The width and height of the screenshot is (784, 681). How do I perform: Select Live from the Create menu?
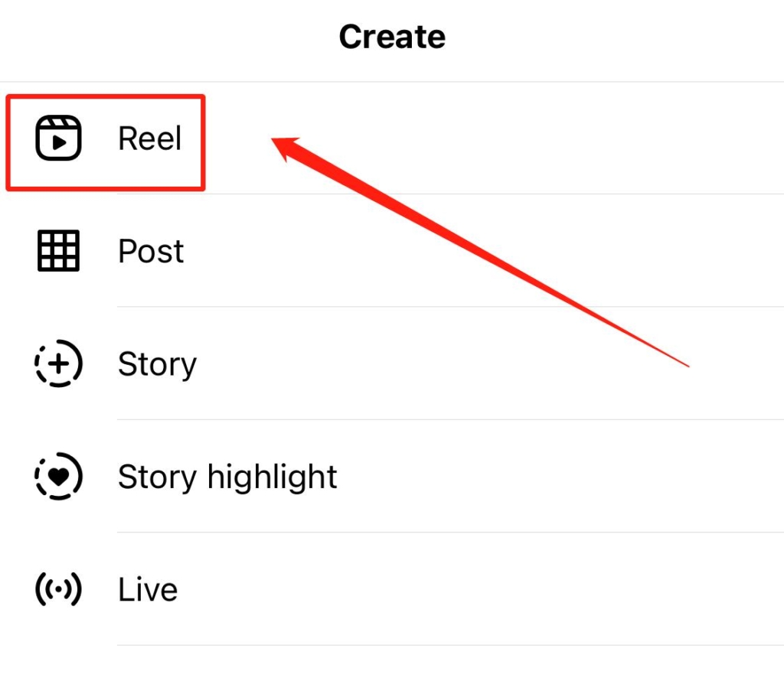click(x=147, y=588)
